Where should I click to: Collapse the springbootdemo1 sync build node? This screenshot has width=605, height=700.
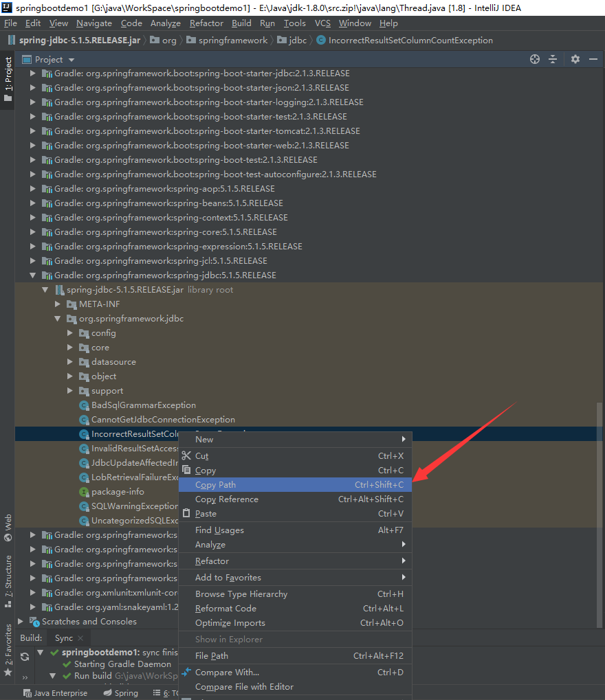click(41, 652)
